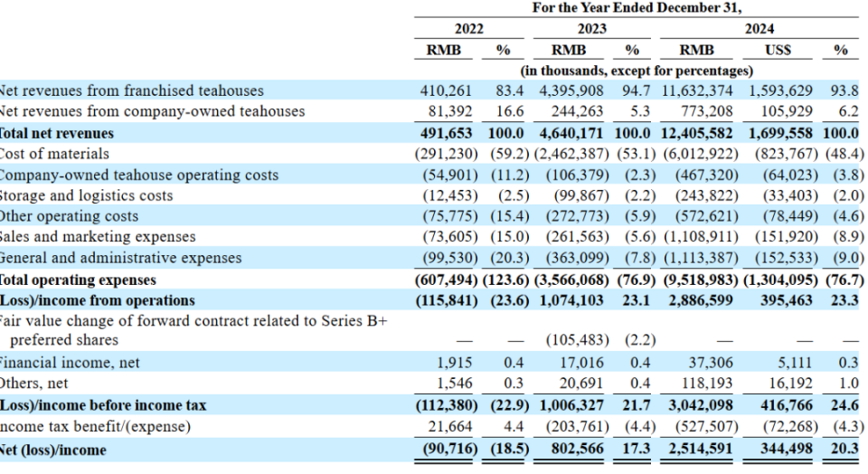868x474 pixels.
Task: Click the 'Other operating costs' label
Action: tap(70, 216)
